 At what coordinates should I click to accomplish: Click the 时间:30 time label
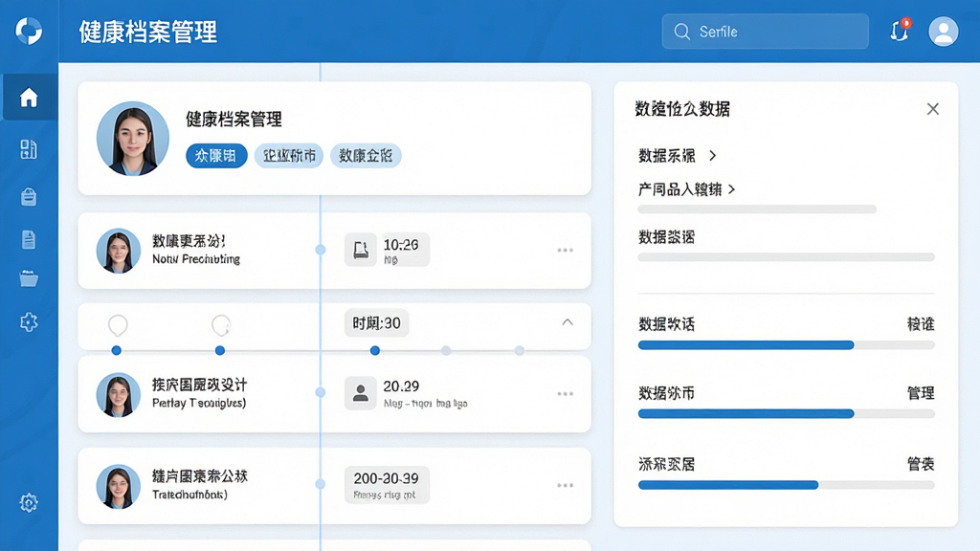tap(376, 323)
